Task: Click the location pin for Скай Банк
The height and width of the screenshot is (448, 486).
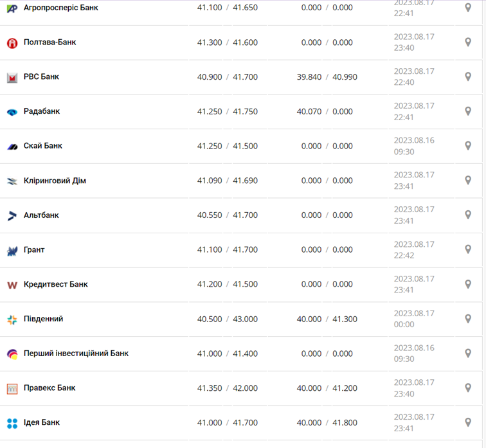Action: [x=468, y=146]
